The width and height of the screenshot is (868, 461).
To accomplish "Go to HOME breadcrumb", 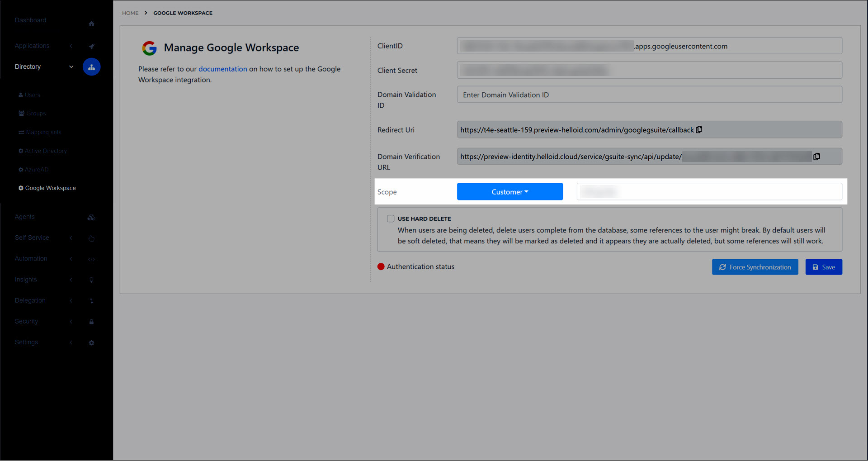I will point(130,13).
